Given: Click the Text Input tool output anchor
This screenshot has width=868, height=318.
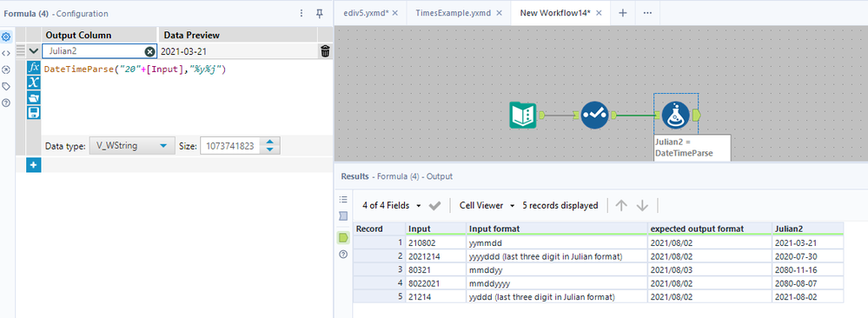Looking at the screenshot, I should pos(542,116).
